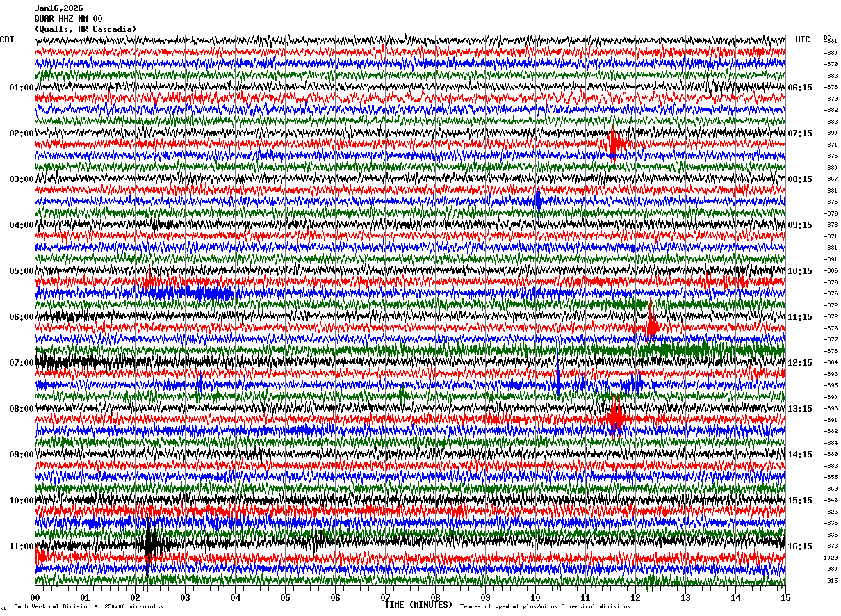Click minute 13 on the time axis
This screenshot has width=841, height=616.
[x=685, y=597]
